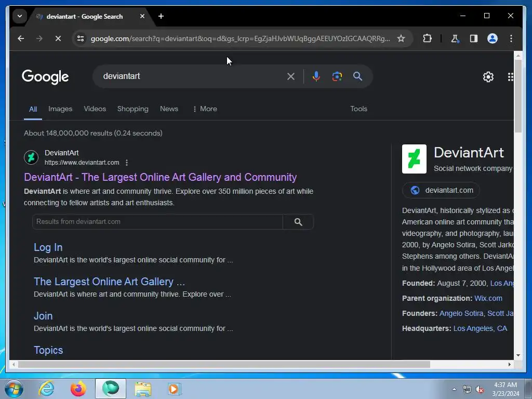Screen dimensions: 532x399
Task: Click the Google logo
Action: [46, 77]
